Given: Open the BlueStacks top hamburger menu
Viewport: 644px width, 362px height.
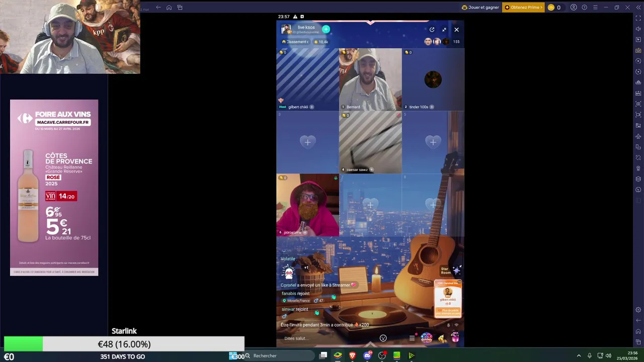Looking at the screenshot, I should click(595, 8).
